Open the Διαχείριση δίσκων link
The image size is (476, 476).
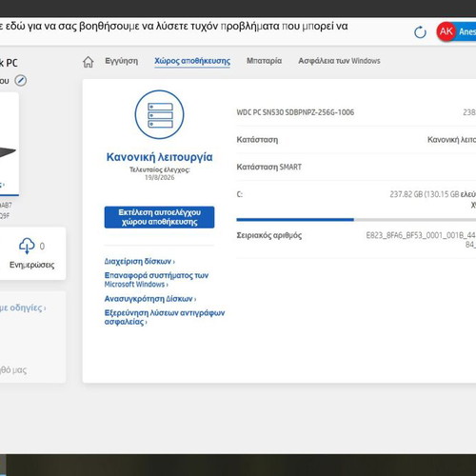(140, 261)
